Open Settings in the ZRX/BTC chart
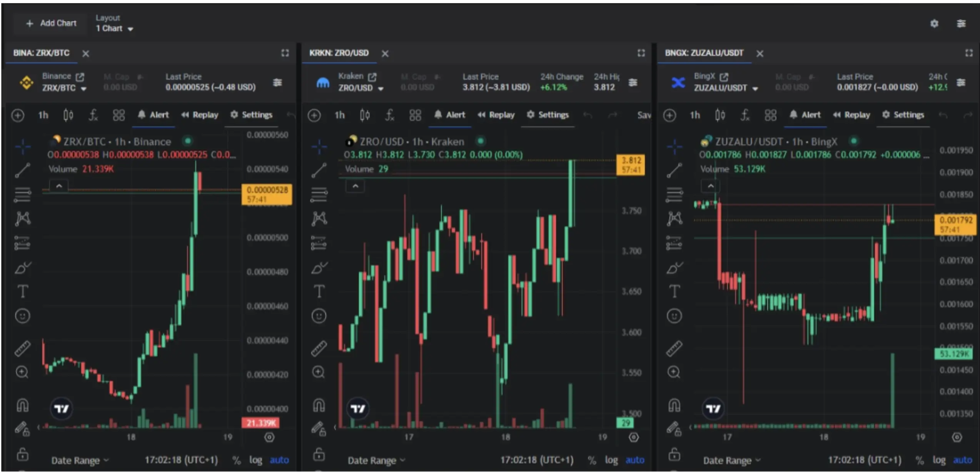 tap(251, 115)
